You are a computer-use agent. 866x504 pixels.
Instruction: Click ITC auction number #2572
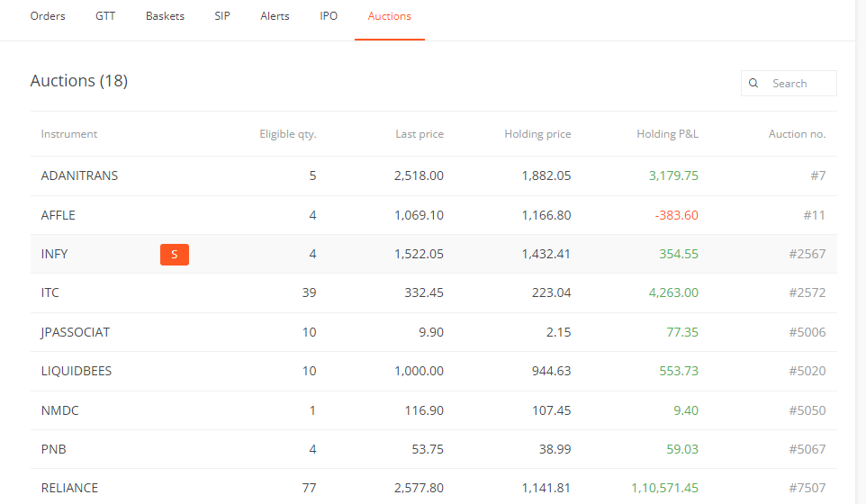pyautogui.click(x=807, y=292)
